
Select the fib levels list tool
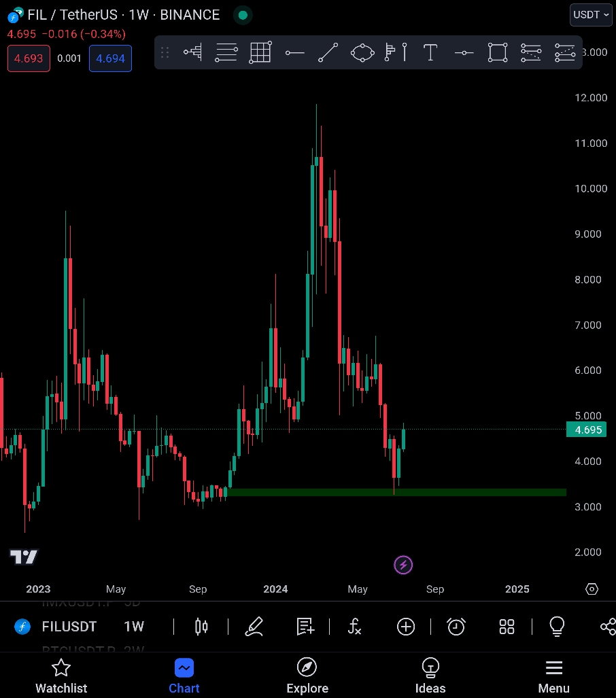click(x=531, y=52)
